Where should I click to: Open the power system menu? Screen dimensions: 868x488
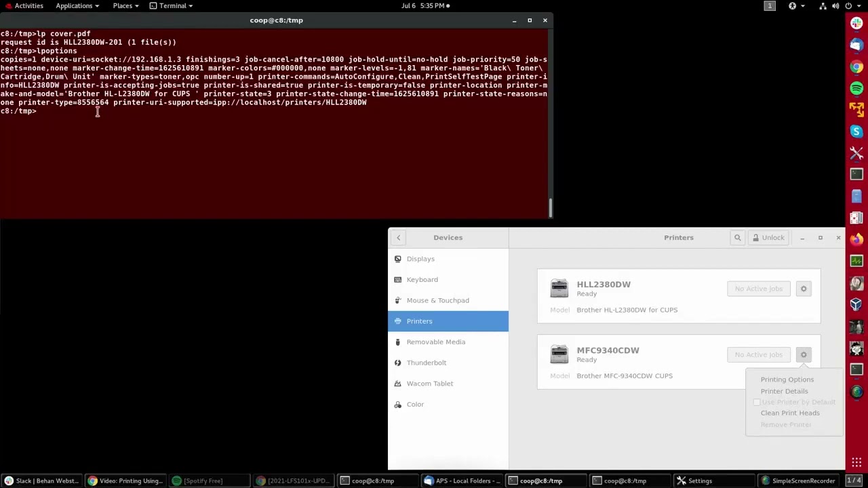click(853, 5)
